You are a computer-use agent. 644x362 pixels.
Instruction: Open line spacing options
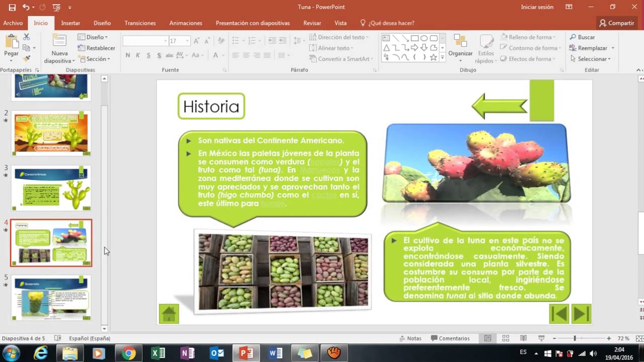tap(299, 41)
